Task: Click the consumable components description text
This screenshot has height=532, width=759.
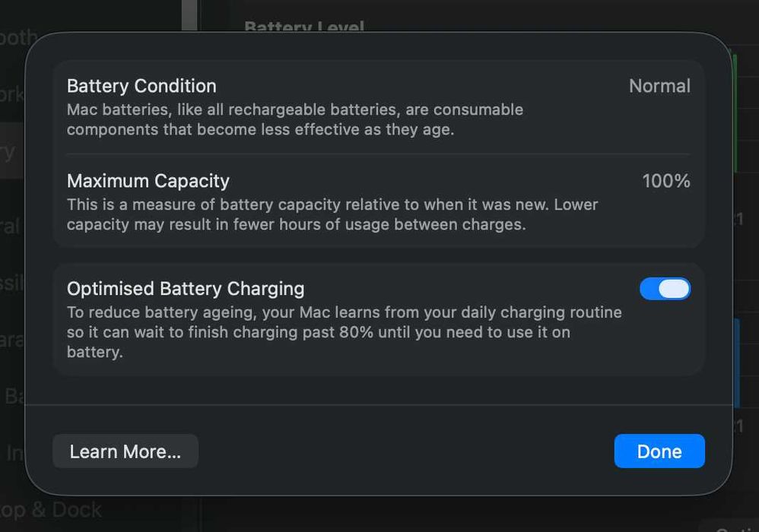Action: pos(294,119)
